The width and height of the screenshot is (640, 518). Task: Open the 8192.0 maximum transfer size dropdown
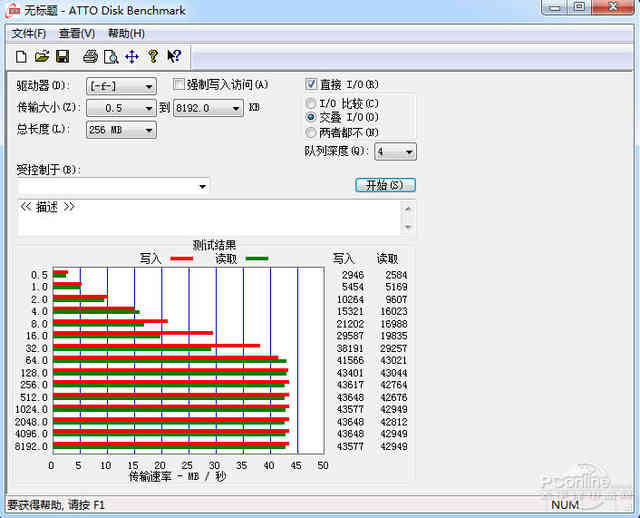tap(208, 108)
